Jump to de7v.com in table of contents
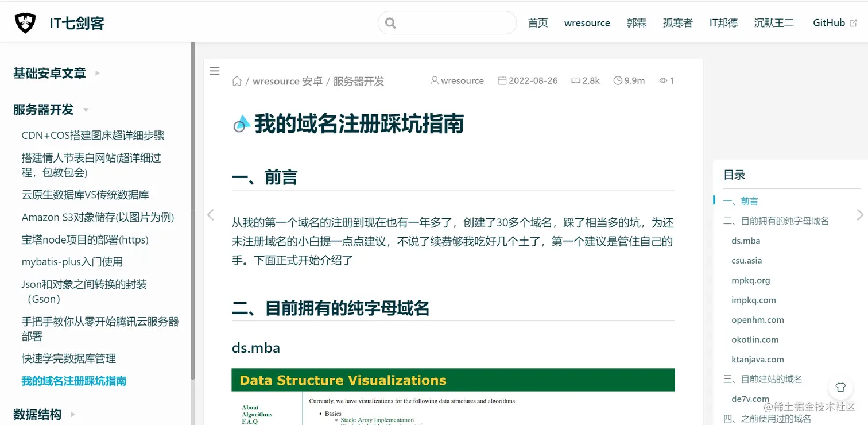 pyautogui.click(x=750, y=399)
